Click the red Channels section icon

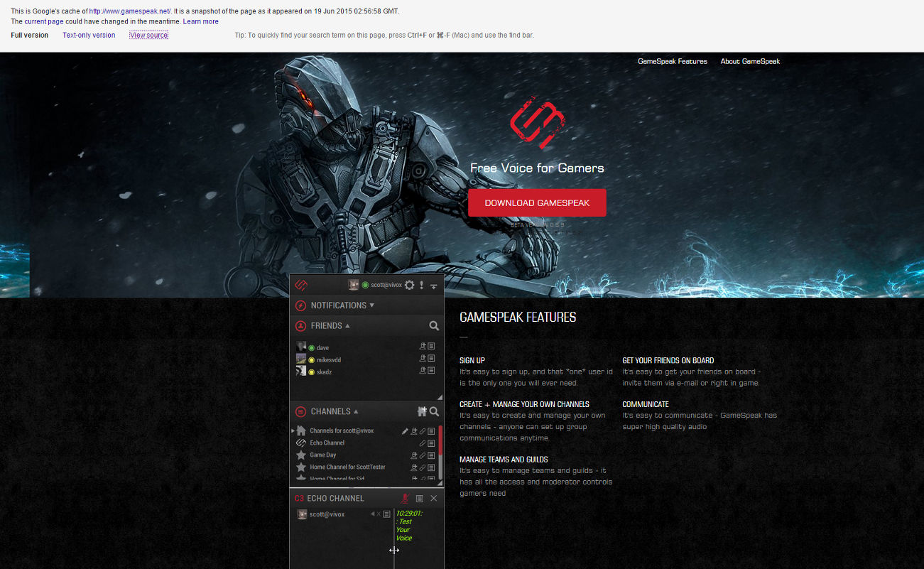click(300, 411)
